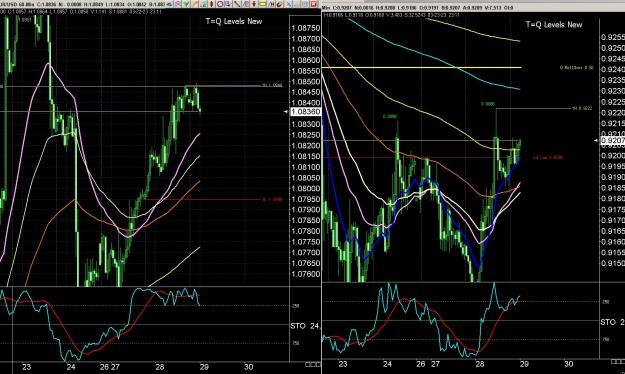This screenshot has width=625, height=374.
Task: Click date 30 on the right chart axis
Action: pos(569,364)
